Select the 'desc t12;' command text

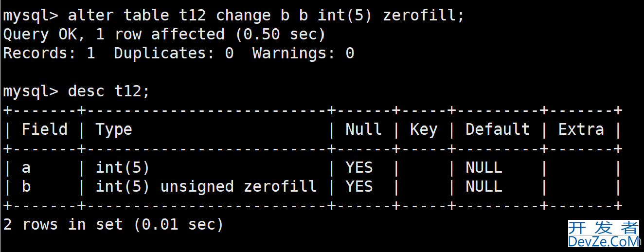click(x=109, y=91)
